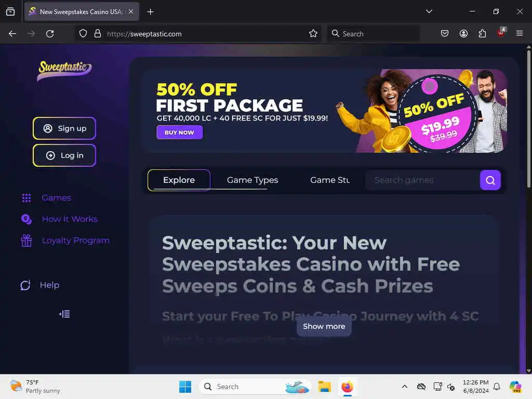Image resolution: width=532 pixels, height=399 pixels.
Task: Click the Firefox account profile icon
Action: [463, 34]
